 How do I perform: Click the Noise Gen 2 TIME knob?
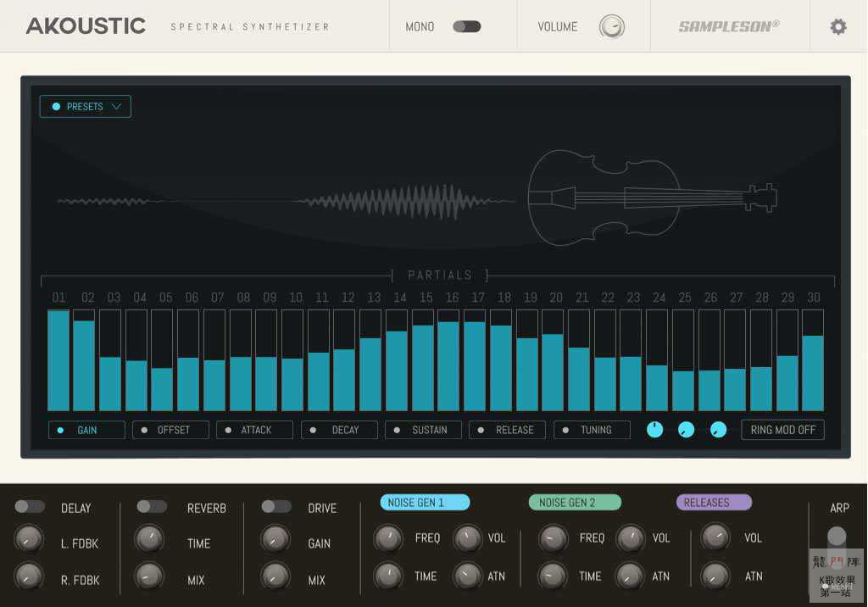coord(553,576)
